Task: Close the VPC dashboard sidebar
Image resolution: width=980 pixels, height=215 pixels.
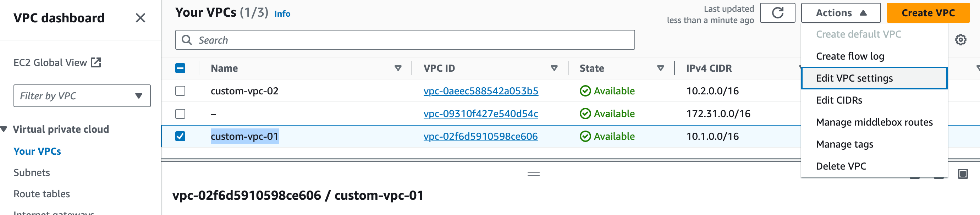Action: (141, 18)
